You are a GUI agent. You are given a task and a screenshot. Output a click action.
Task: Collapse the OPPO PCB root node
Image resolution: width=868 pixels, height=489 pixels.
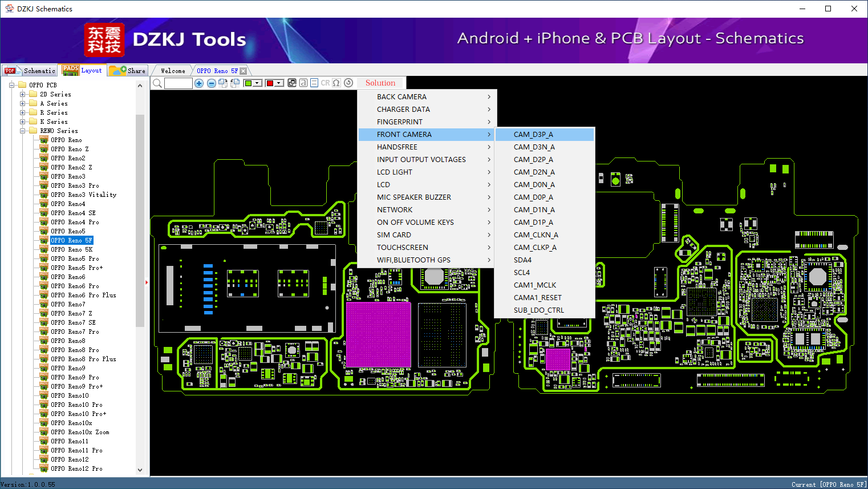tap(12, 85)
